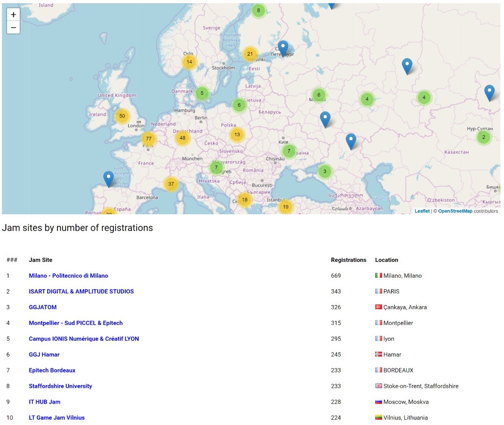Open the GGJ Hamar jam site
The image size is (504, 425).
click(44, 354)
